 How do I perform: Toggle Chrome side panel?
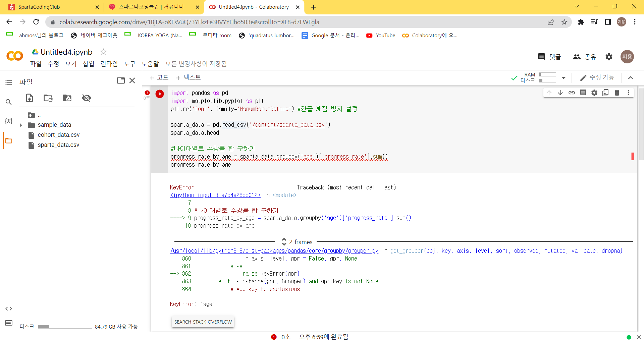(608, 22)
